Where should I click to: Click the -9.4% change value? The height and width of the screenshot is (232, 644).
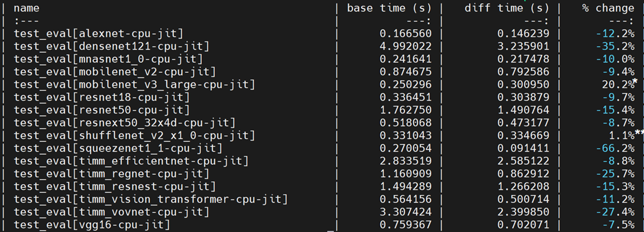pos(618,72)
